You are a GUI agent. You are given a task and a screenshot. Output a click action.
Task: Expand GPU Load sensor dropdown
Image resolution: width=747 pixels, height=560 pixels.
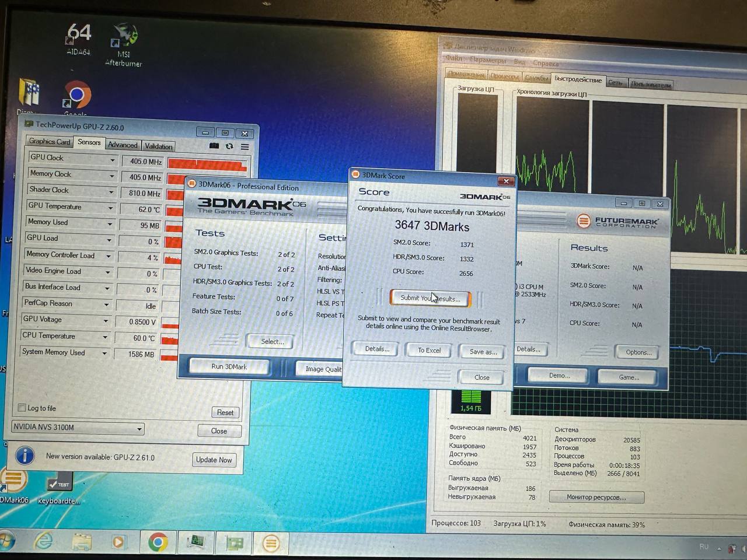click(x=109, y=240)
